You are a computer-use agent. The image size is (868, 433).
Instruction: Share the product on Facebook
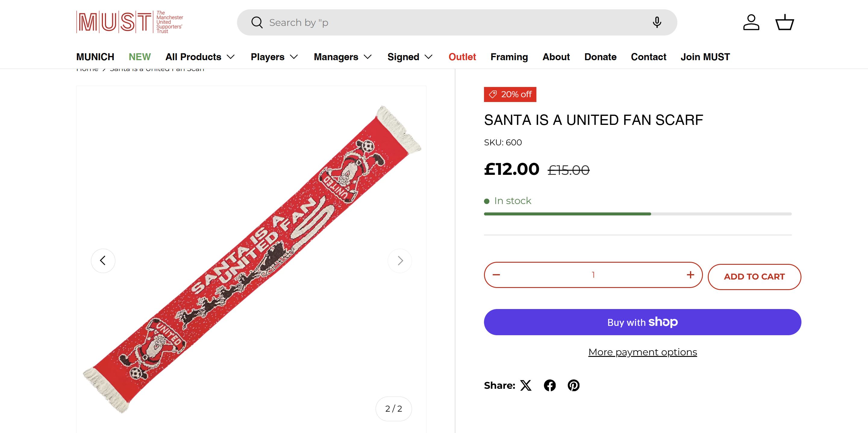coord(550,385)
